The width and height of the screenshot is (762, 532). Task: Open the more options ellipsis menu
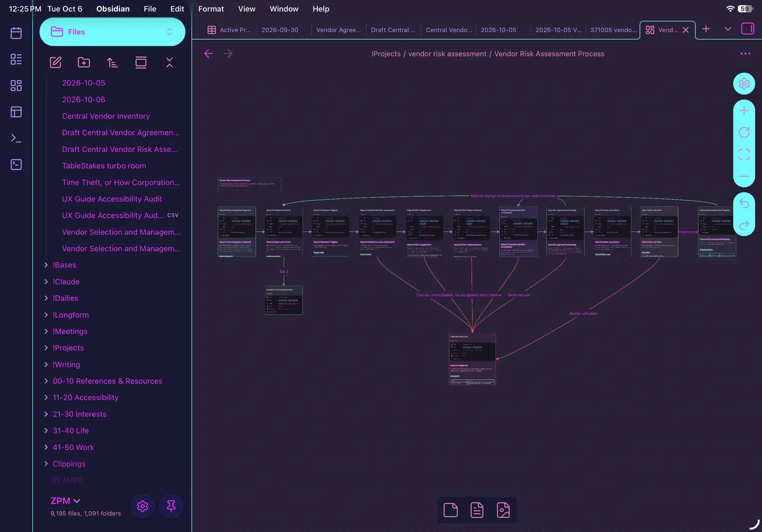(x=745, y=54)
